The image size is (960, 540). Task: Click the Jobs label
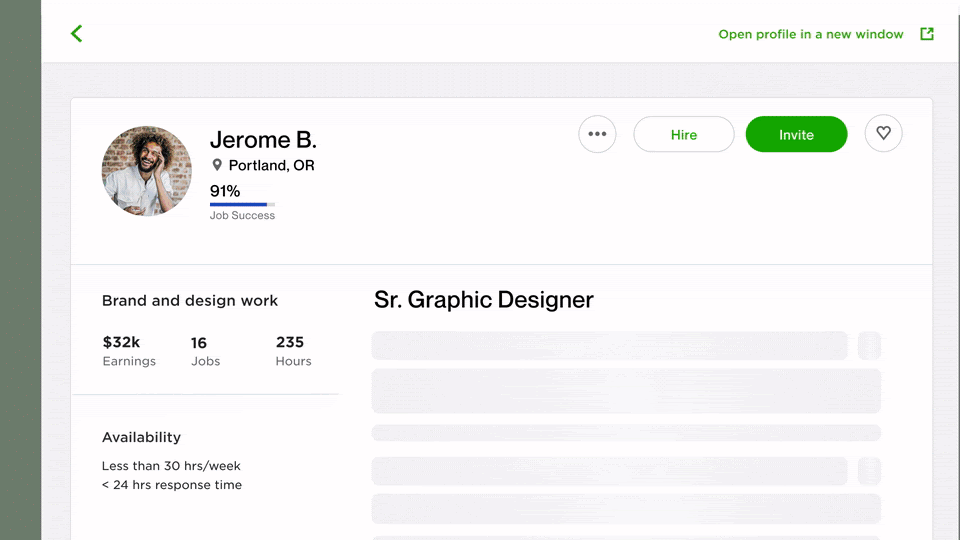[x=206, y=361]
